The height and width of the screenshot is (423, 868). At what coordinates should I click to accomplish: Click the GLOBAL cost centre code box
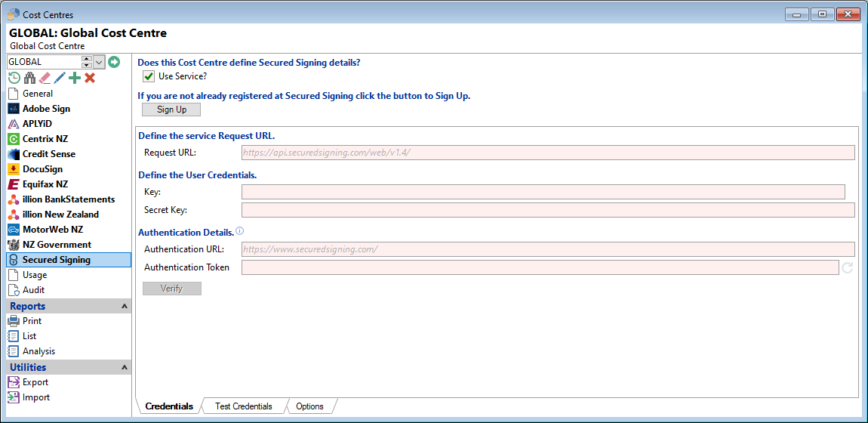pyautogui.click(x=44, y=62)
